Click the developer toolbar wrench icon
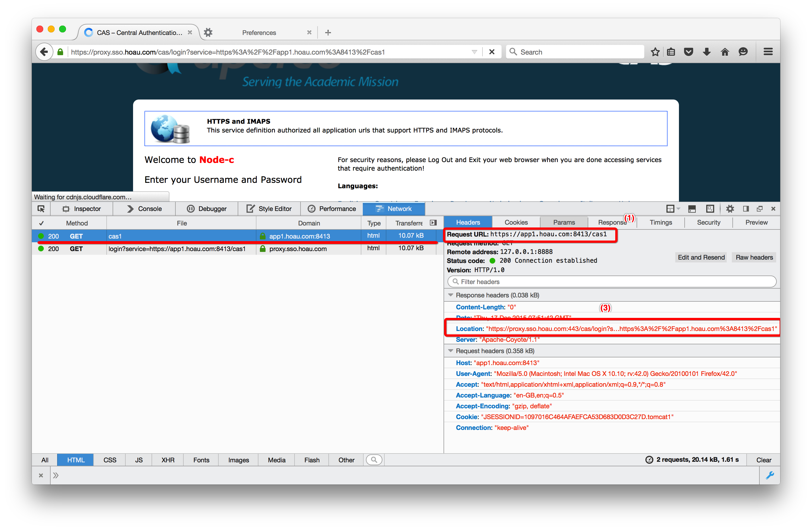Image resolution: width=812 pixels, height=530 pixels. (x=770, y=475)
